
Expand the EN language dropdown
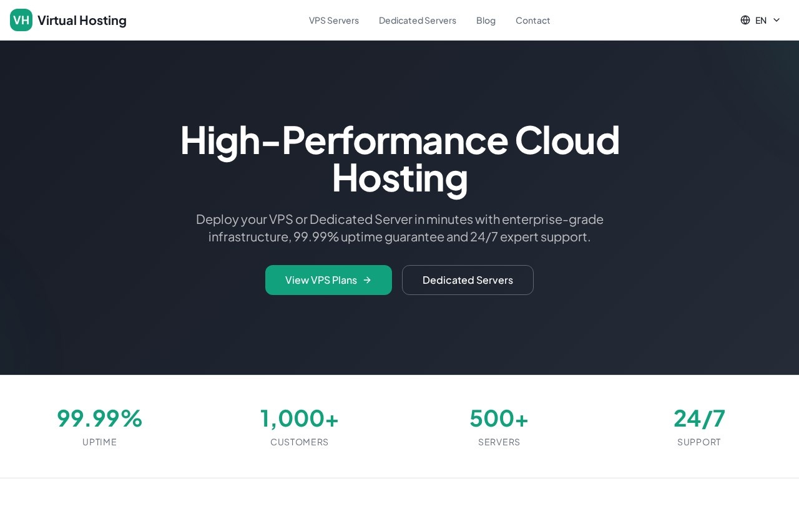coord(761,20)
